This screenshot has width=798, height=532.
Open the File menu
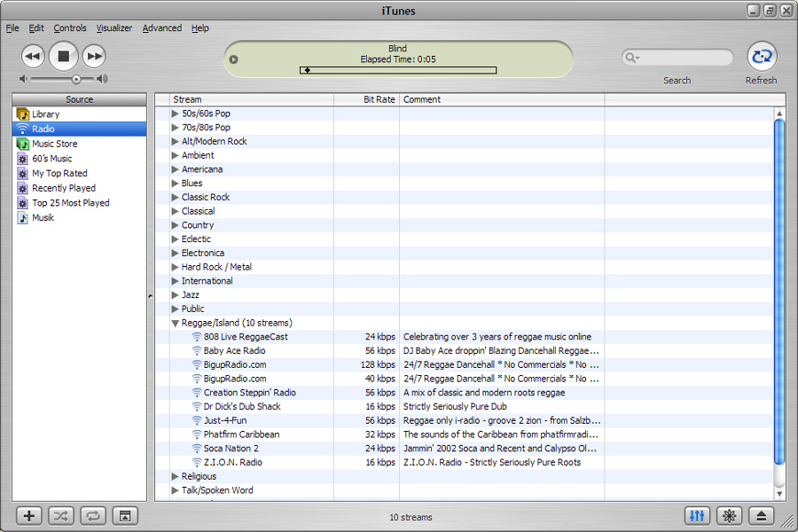pos(12,28)
